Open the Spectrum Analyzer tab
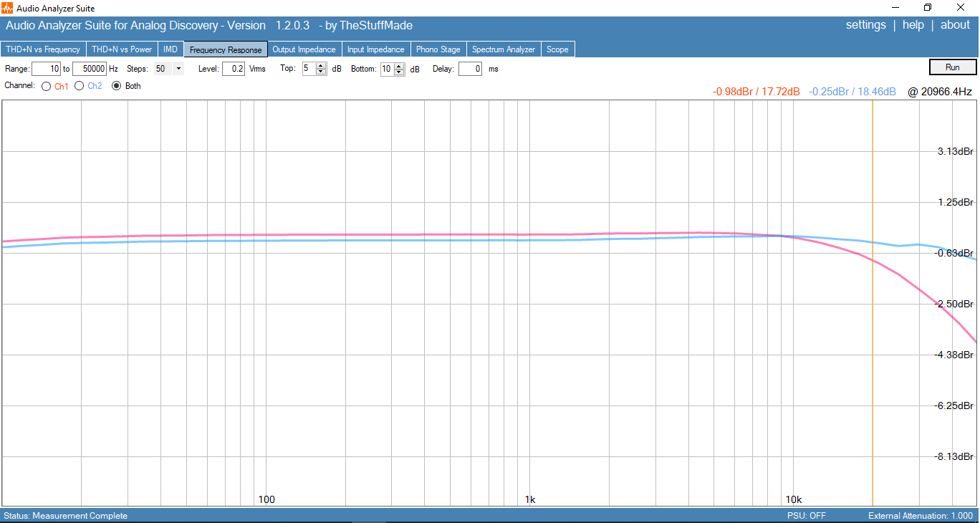 coord(504,49)
